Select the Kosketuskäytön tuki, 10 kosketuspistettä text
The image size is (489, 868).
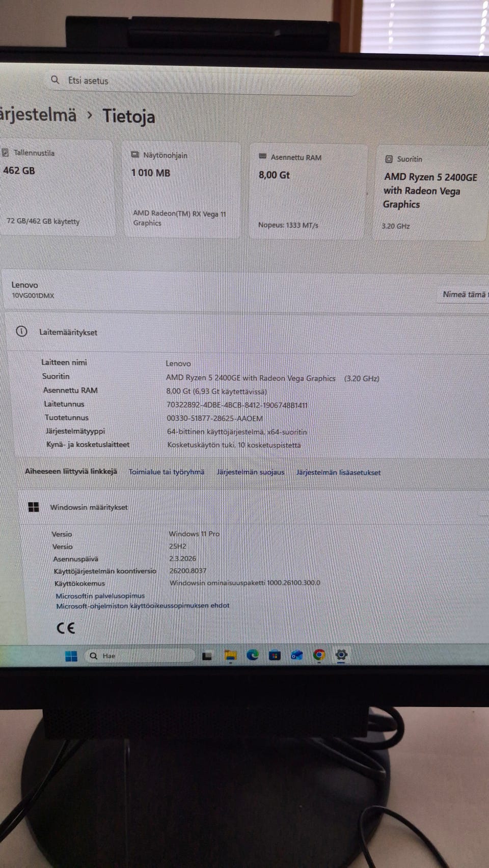(234, 445)
